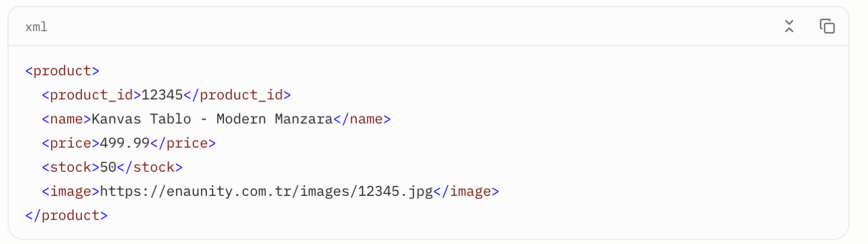Click the enaunity.com.tr image URL
868x244 pixels.
tap(266, 191)
